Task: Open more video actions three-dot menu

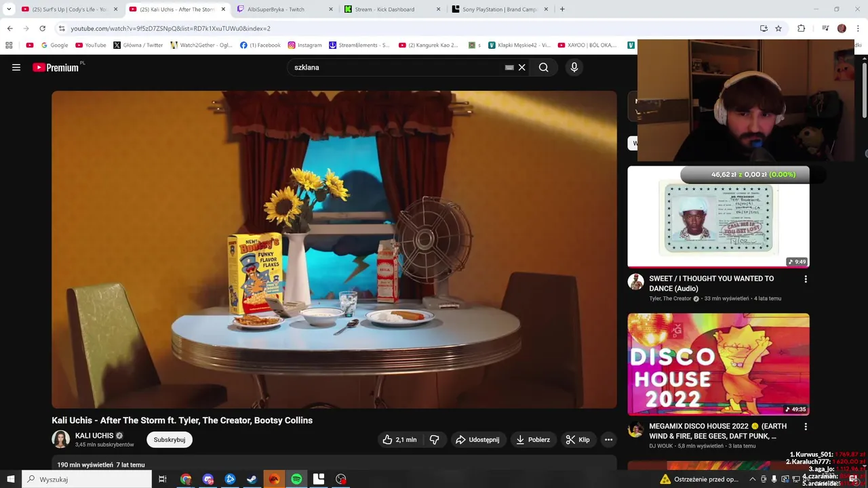Action: point(608,440)
